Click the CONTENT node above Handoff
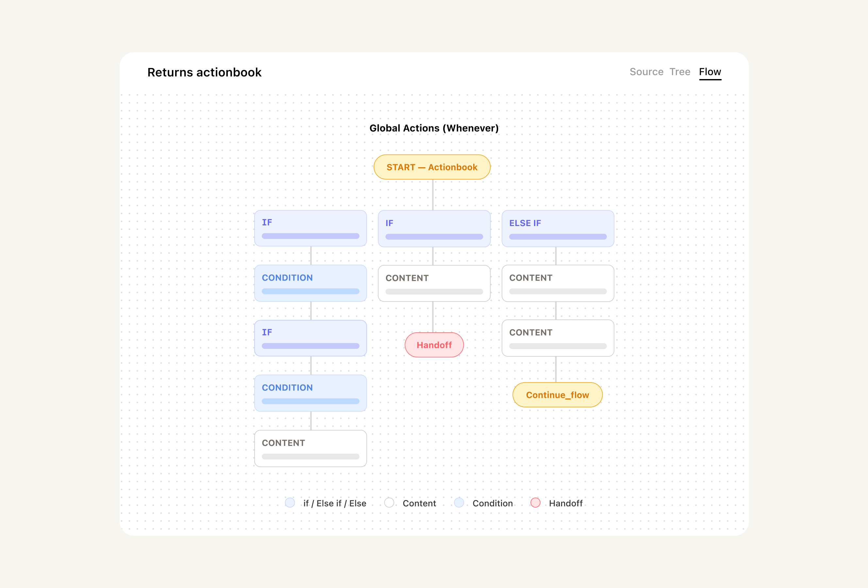Screen dimensions: 868x588 coord(434,283)
